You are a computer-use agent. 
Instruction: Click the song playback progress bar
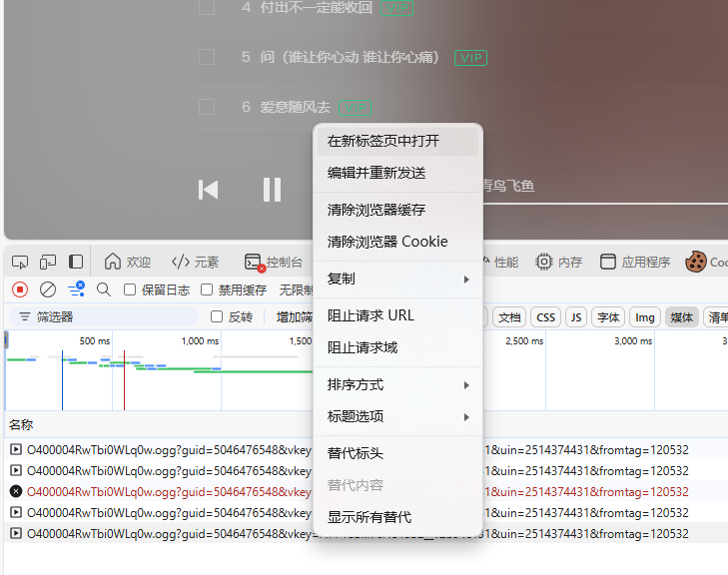pyautogui.click(x=605, y=204)
